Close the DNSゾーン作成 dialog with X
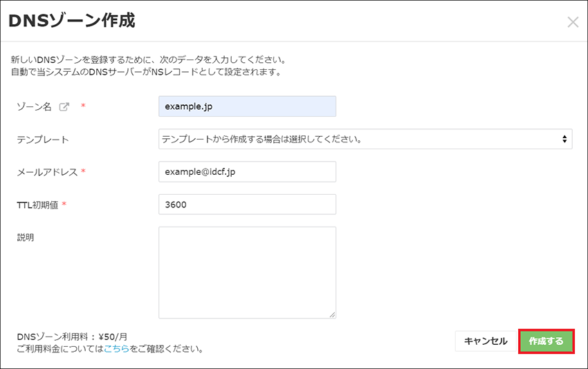The image size is (588, 369). coord(573,22)
